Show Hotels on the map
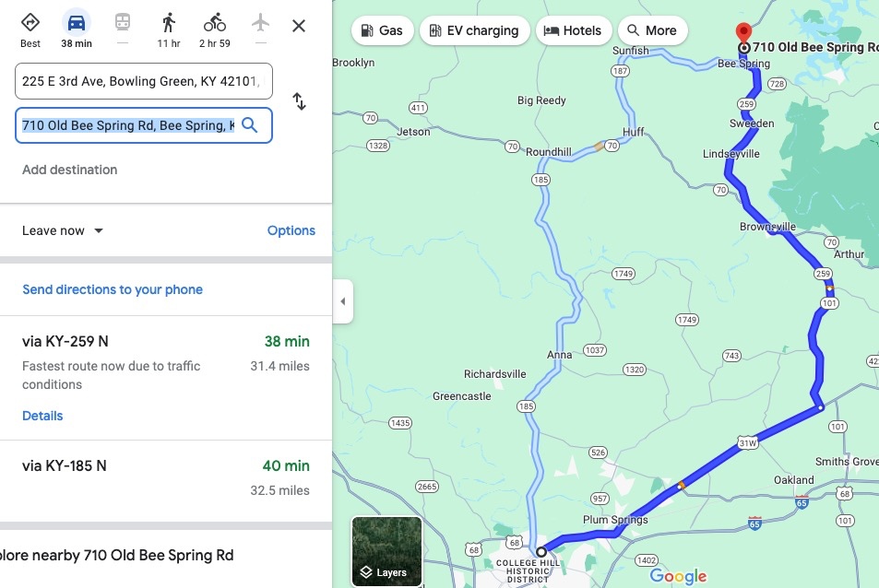 573,30
